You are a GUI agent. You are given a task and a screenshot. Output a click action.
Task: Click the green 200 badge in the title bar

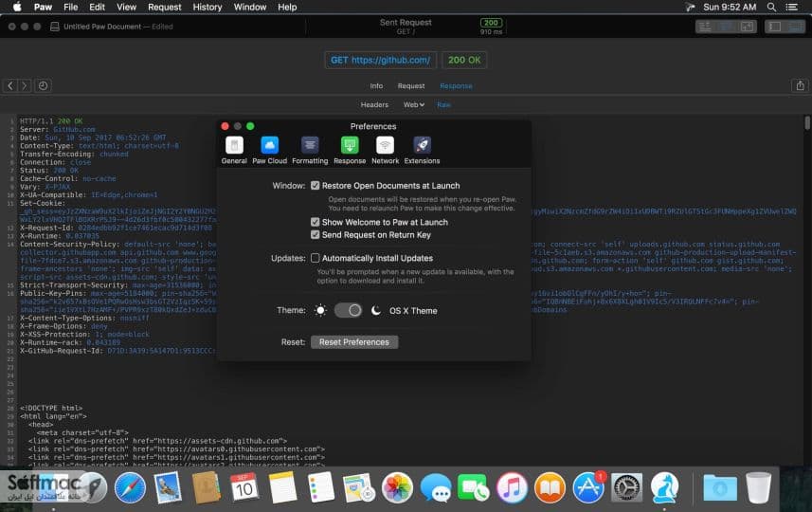click(x=491, y=23)
